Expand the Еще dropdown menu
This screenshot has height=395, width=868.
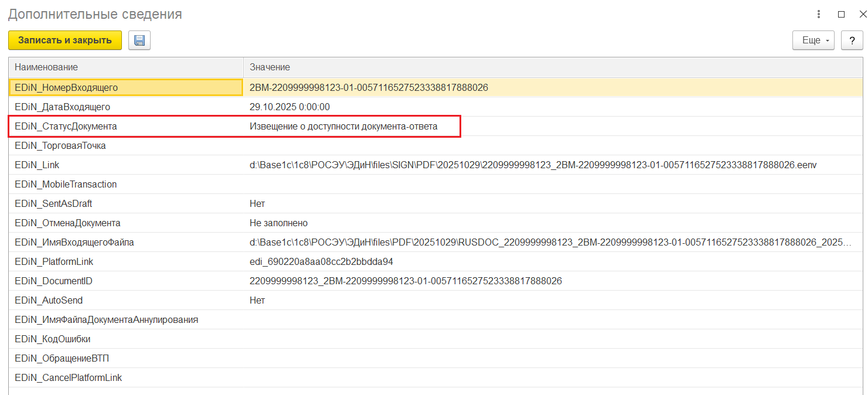pyautogui.click(x=813, y=40)
